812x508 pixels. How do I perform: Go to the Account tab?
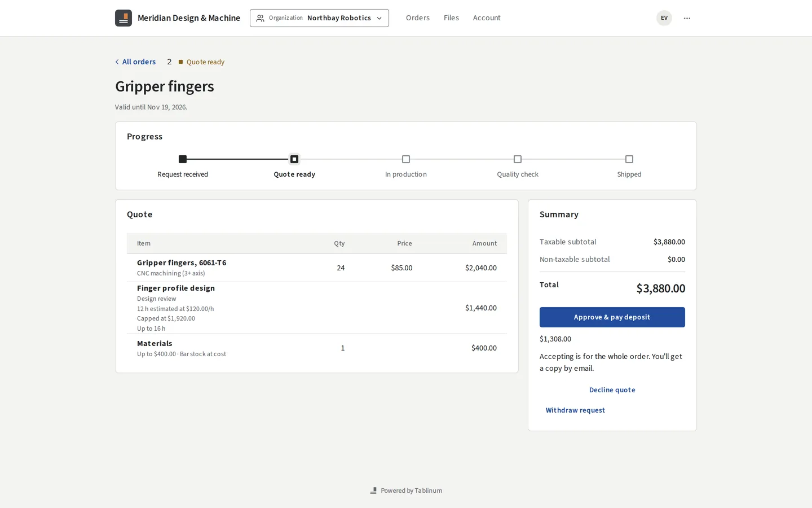487,18
